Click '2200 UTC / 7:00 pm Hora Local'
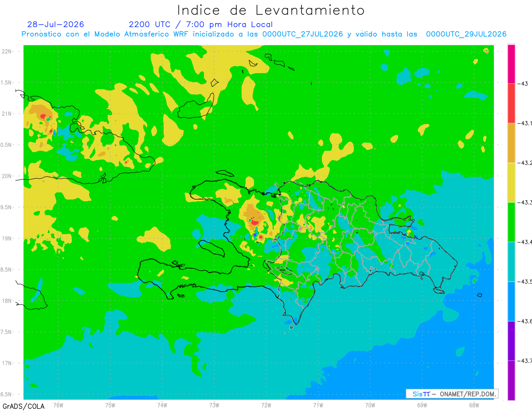The image size is (532, 411). coord(201,24)
